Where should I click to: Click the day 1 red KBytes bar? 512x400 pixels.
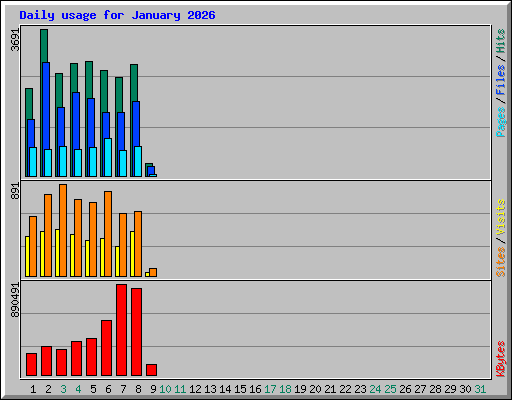point(31,364)
